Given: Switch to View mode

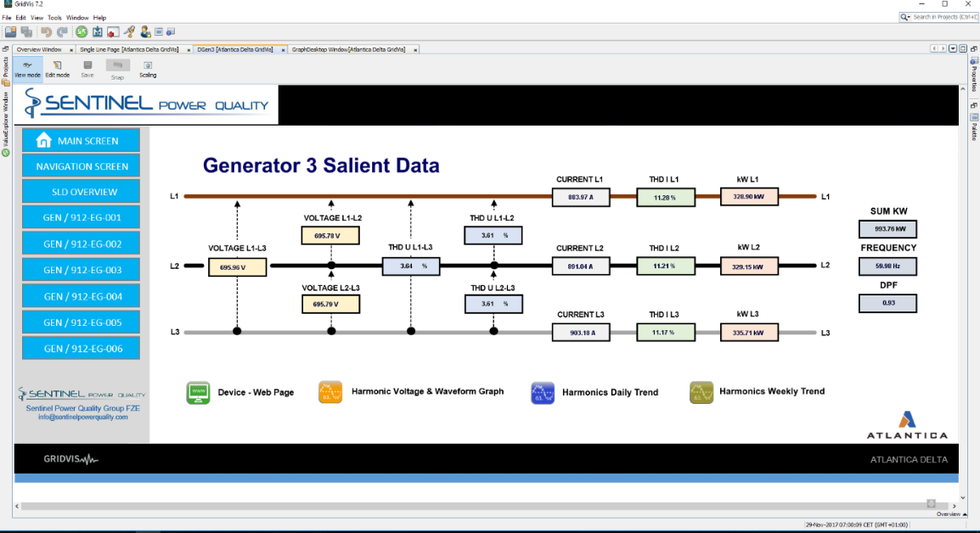Looking at the screenshot, I should click(27, 69).
